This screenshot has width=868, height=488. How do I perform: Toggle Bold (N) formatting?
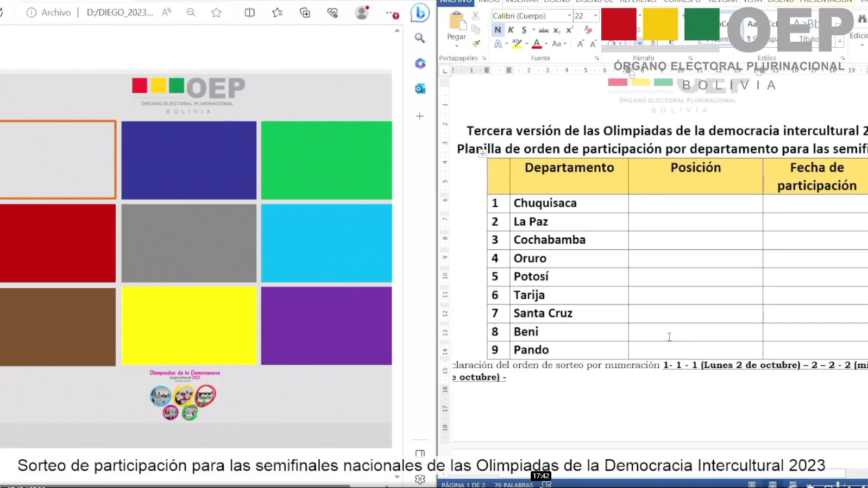tap(498, 30)
